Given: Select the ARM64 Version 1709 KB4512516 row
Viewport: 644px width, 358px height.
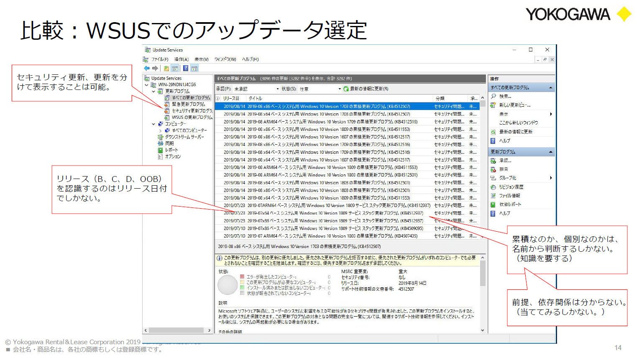Looking at the screenshot, I should pos(346,122).
